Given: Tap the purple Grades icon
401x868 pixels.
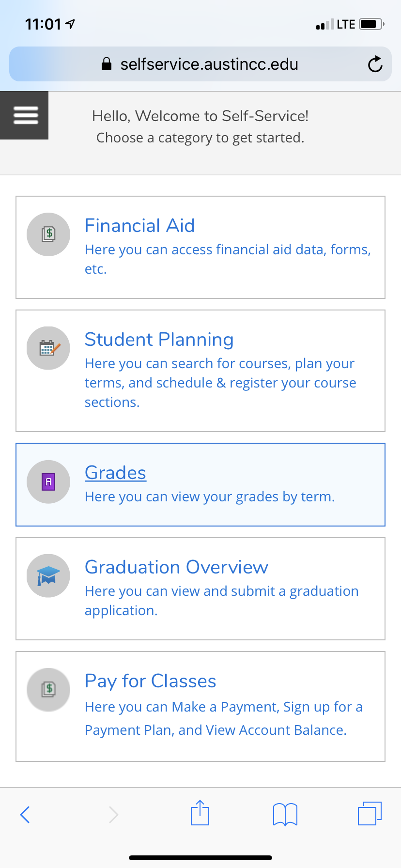Looking at the screenshot, I should (48, 482).
